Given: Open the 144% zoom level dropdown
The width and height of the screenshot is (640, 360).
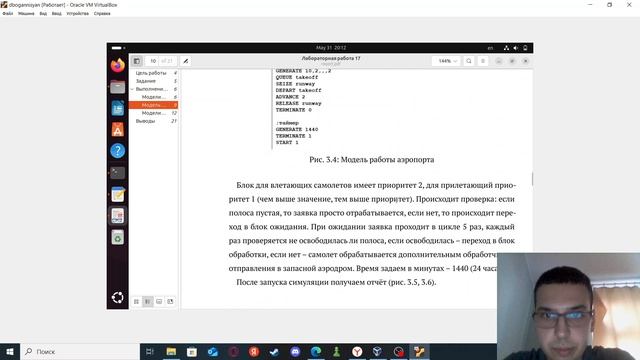Looking at the screenshot, I should point(447,61).
